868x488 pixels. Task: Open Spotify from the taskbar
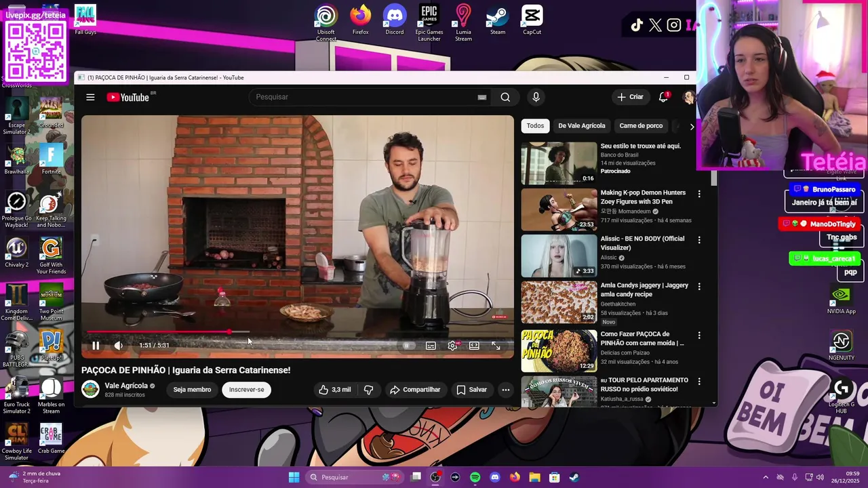click(475, 477)
